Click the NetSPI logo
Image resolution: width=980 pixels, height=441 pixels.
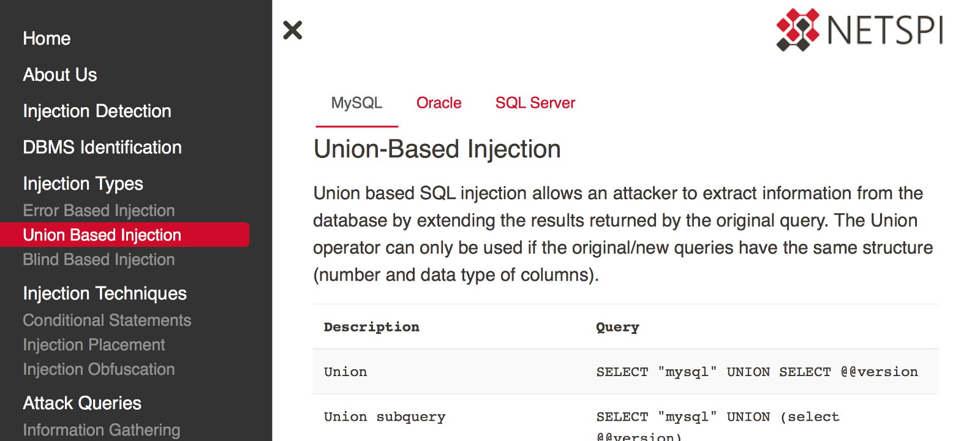(860, 29)
